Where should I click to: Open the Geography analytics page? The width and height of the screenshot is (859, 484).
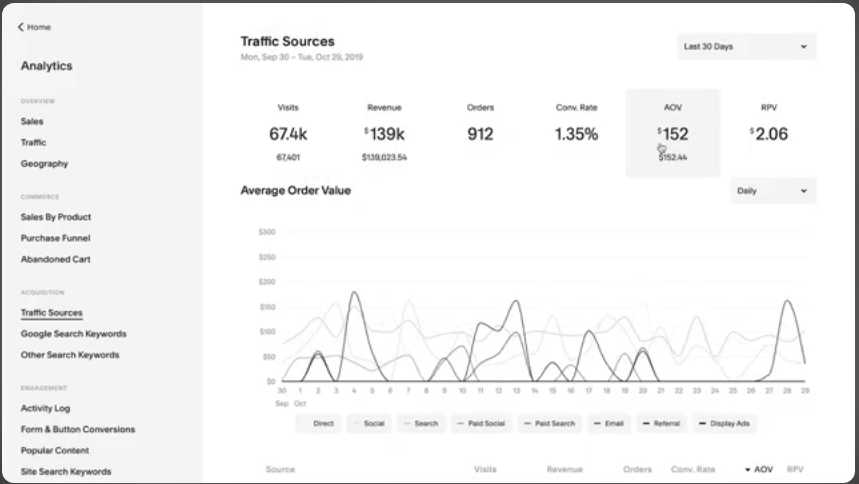coord(44,163)
